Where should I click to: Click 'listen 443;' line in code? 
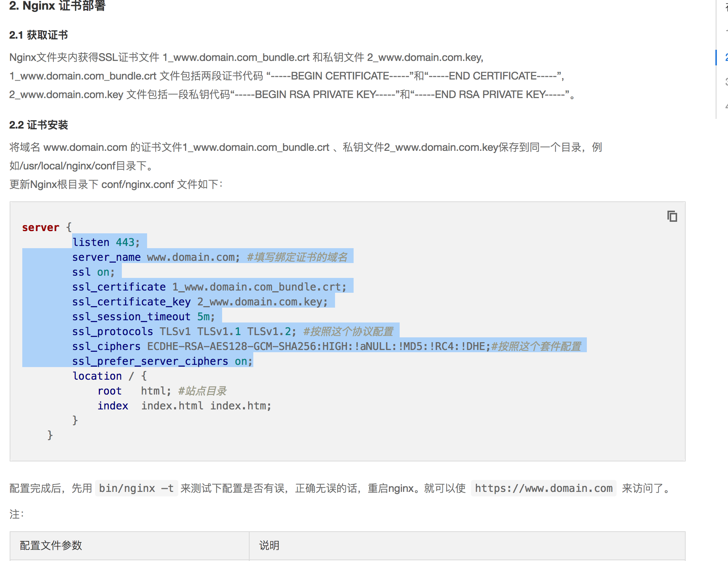(106, 242)
